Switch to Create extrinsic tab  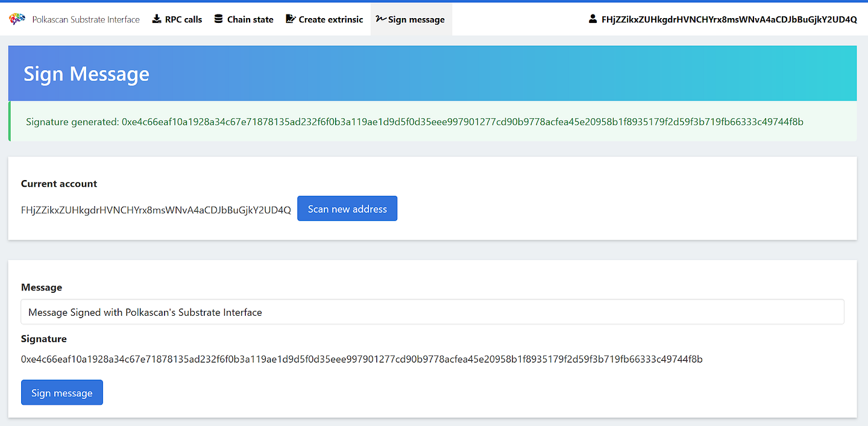click(x=324, y=19)
